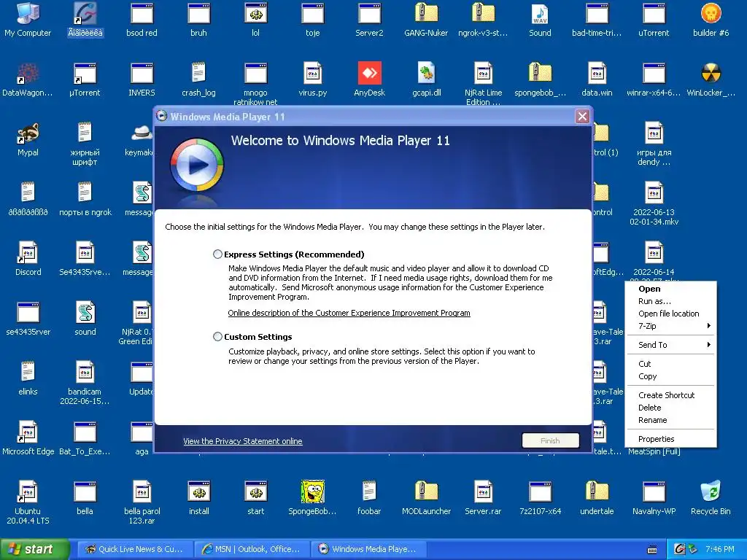Choose Open in the context menu
This screenshot has height=560, width=747.
click(671, 289)
